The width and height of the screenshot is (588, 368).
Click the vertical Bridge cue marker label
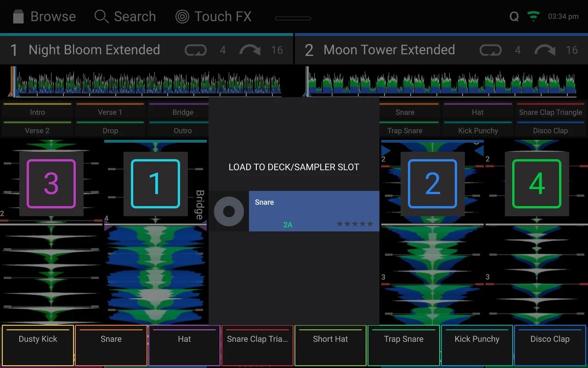[200, 205]
